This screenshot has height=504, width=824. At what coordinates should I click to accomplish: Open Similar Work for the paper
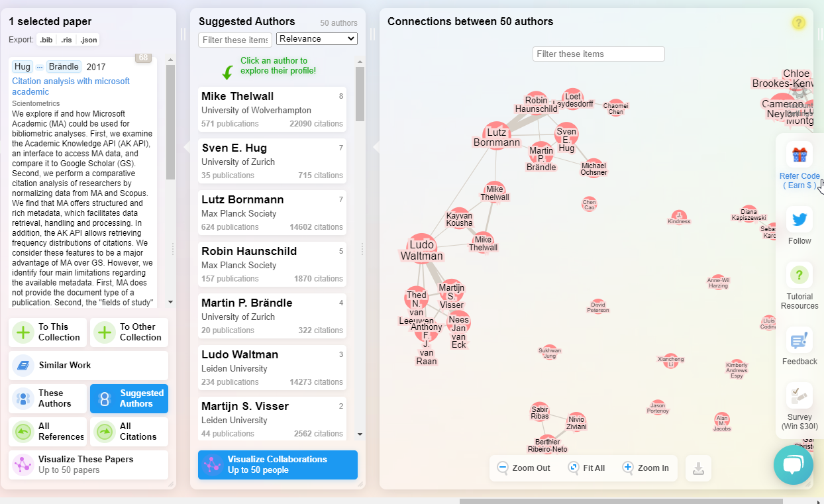[x=89, y=366]
